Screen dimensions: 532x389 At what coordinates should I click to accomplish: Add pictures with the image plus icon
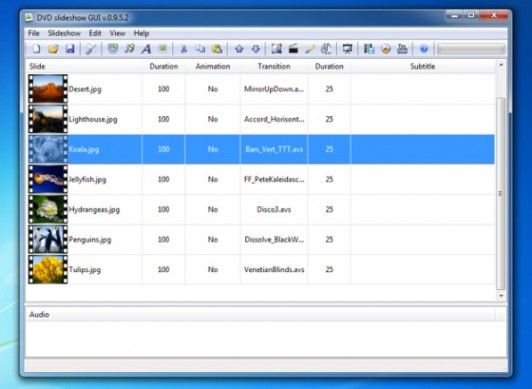[113, 49]
